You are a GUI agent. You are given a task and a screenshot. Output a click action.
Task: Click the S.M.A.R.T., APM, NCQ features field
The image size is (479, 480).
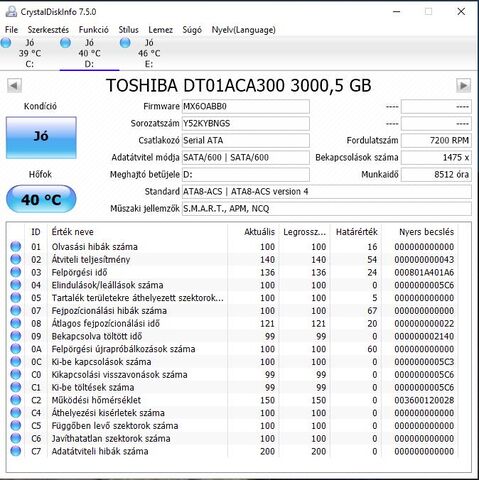(327, 209)
